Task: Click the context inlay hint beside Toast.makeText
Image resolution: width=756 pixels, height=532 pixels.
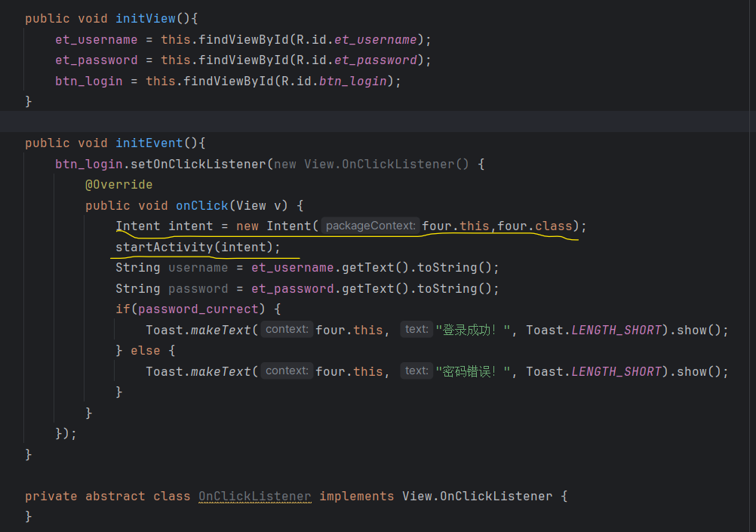Action: point(286,329)
